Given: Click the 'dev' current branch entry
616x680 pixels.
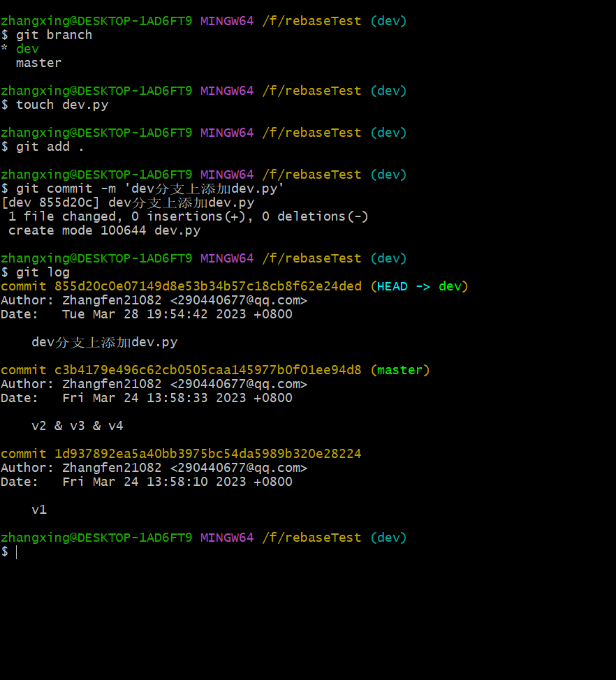Looking at the screenshot, I should (27, 49).
